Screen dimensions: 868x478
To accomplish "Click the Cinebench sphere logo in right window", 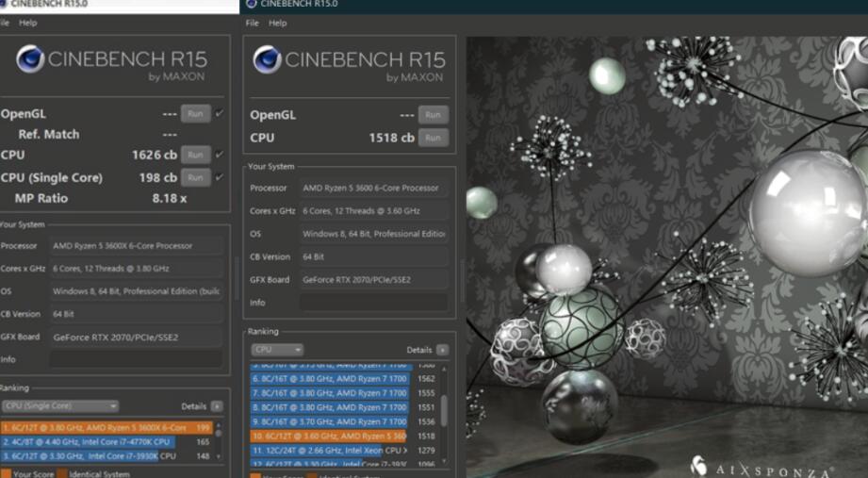I will 266,60.
